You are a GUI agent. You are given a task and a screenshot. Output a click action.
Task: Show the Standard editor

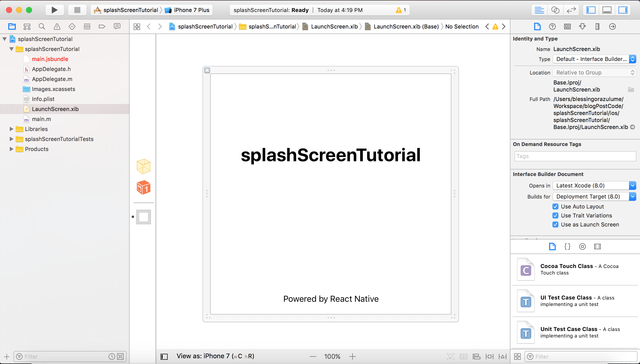(539, 10)
